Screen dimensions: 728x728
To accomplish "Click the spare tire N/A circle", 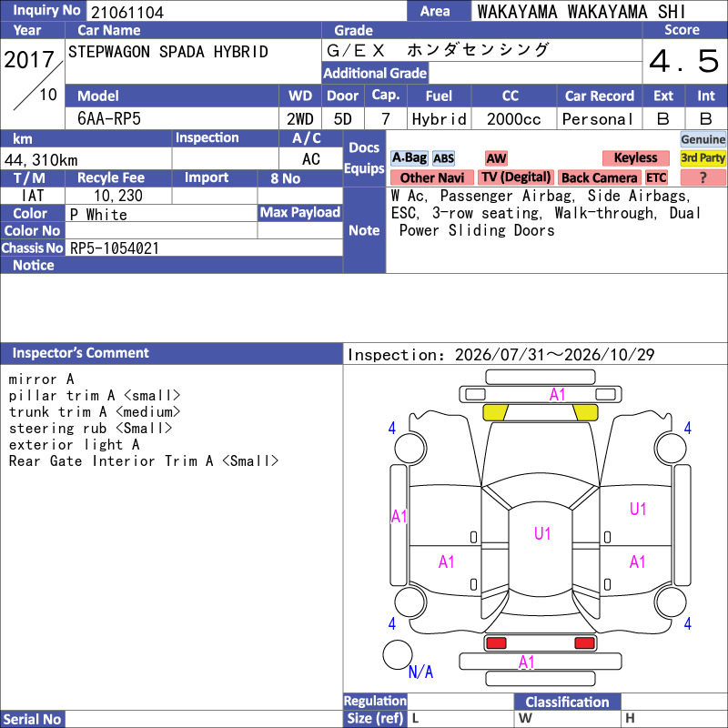I will [398, 654].
